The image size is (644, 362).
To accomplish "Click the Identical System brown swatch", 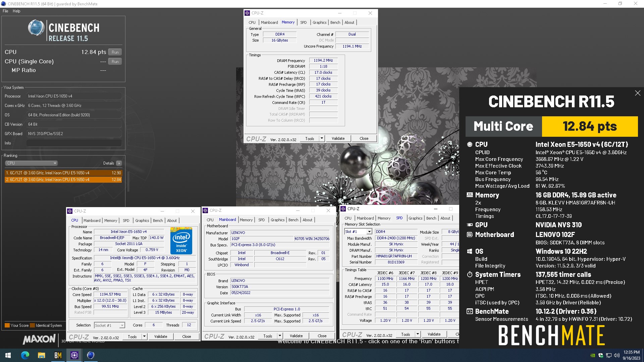I will (32, 325).
